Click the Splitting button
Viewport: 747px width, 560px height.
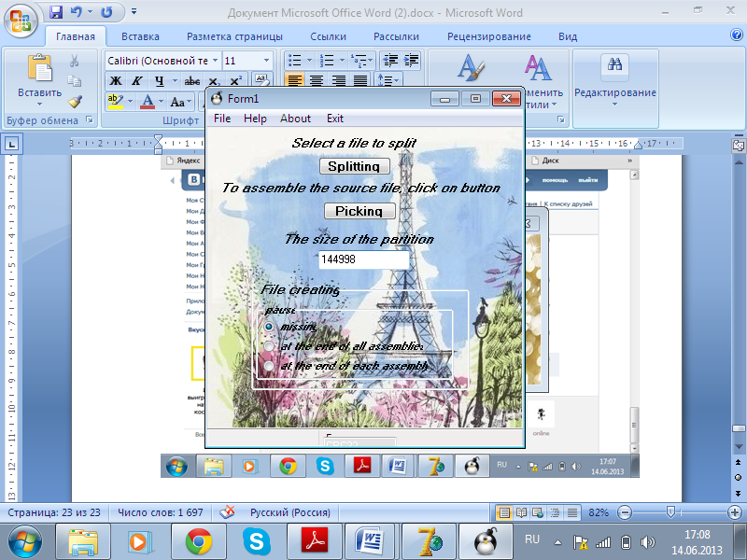[355, 166]
